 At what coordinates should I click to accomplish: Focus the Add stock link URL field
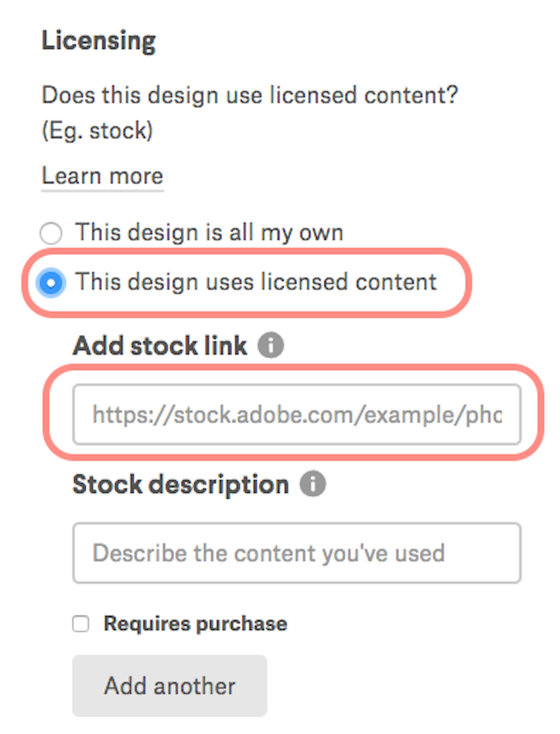coord(296,414)
